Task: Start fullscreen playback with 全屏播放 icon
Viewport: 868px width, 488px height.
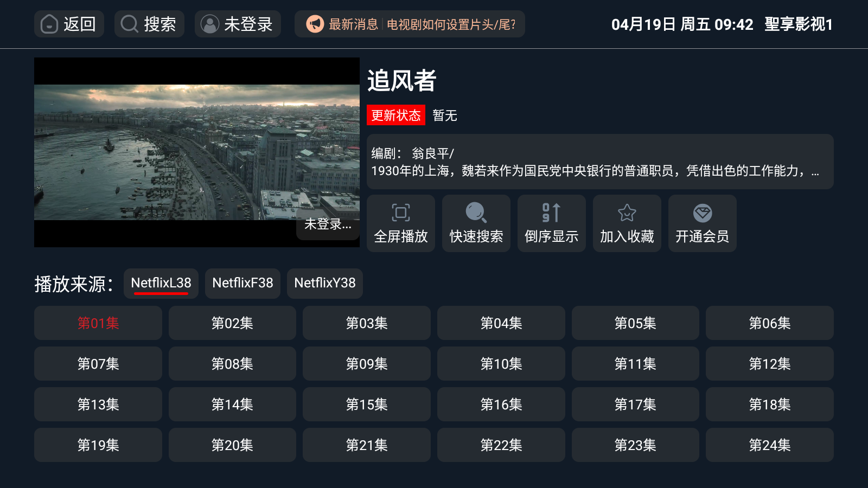Action: pos(401,213)
